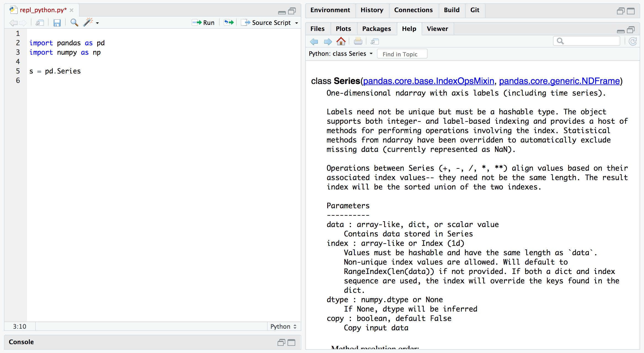Click the magnifier find/replace icon in editor
This screenshot has width=644, height=353.
click(74, 22)
